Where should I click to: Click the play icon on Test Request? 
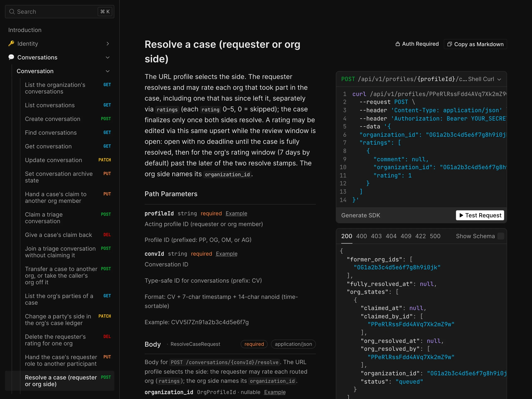(x=461, y=215)
